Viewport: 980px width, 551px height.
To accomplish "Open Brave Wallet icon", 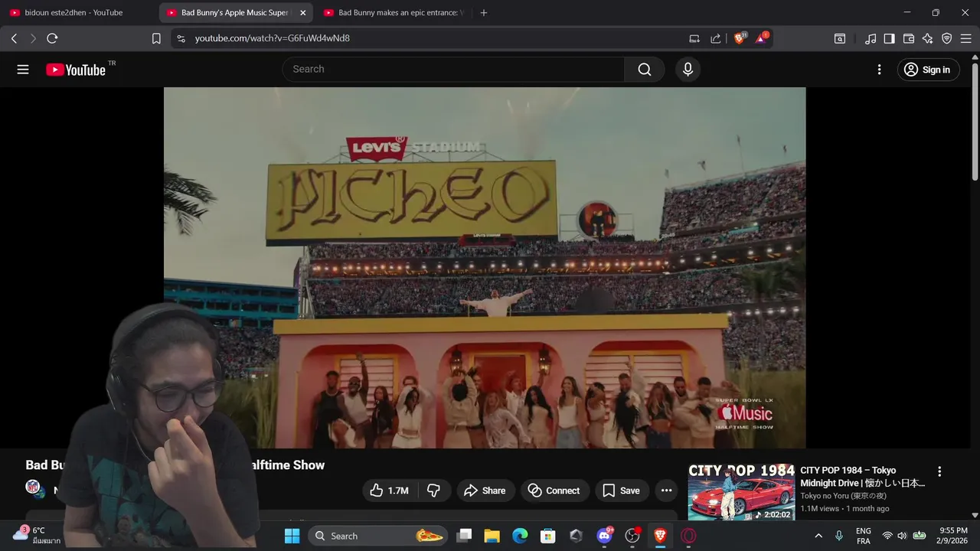I will point(909,38).
